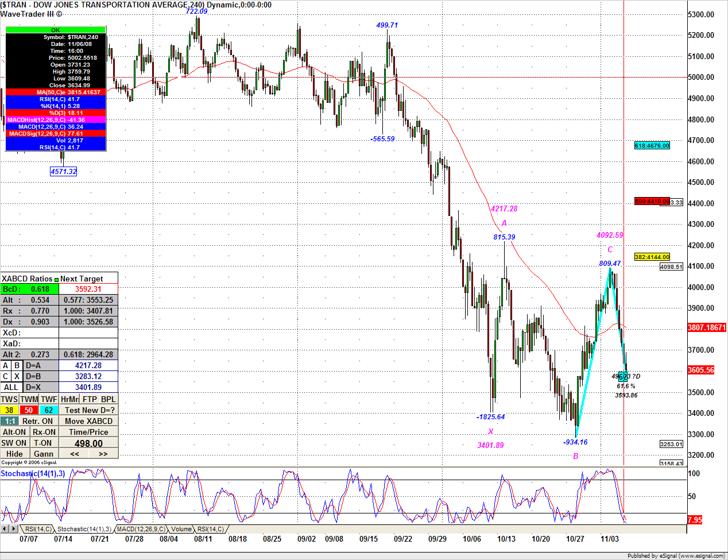Click the Move XABCD button
This screenshot has height=560, width=728.
click(x=89, y=421)
